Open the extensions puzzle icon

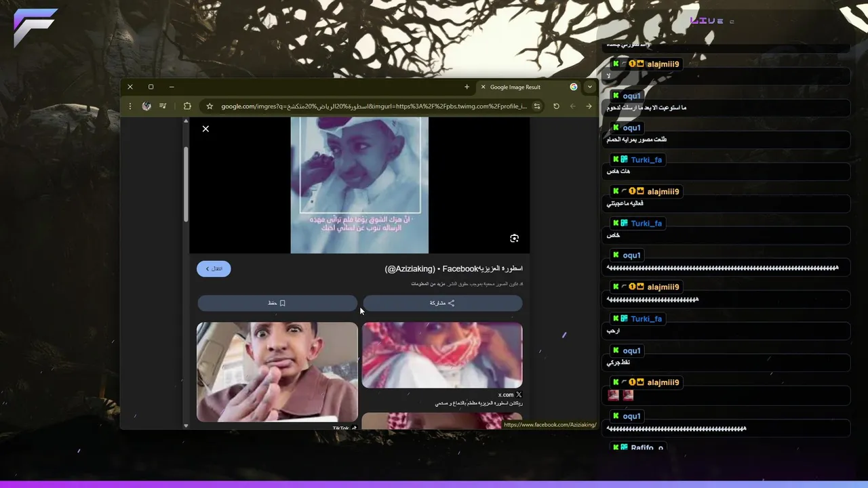[x=188, y=106]
